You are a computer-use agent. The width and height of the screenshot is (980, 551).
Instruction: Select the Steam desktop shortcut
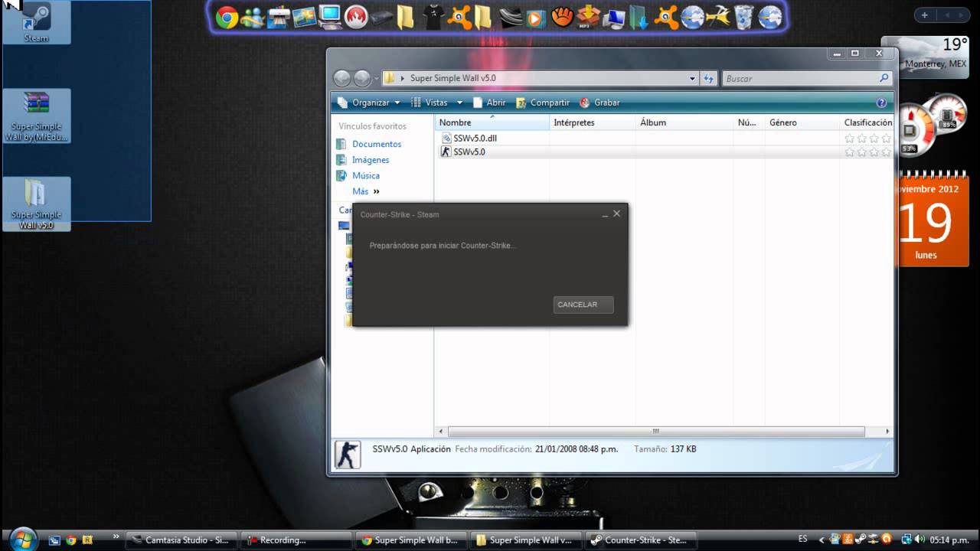coord(36,23)
